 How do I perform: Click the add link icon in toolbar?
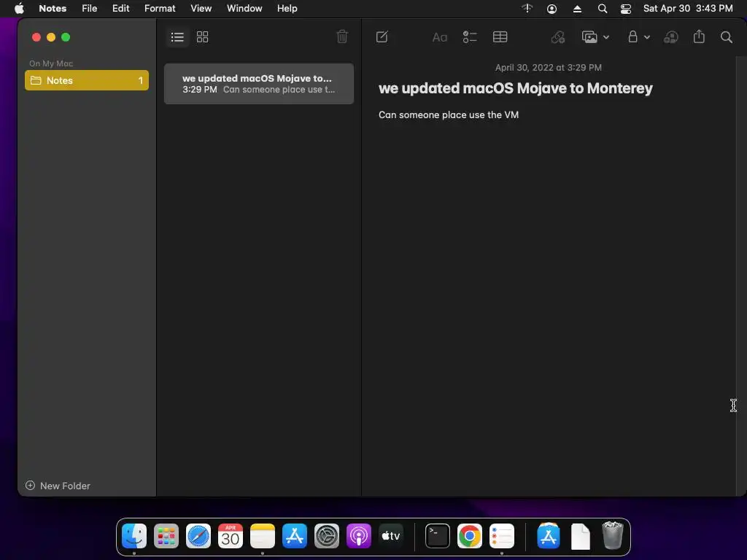coord(558,37)
